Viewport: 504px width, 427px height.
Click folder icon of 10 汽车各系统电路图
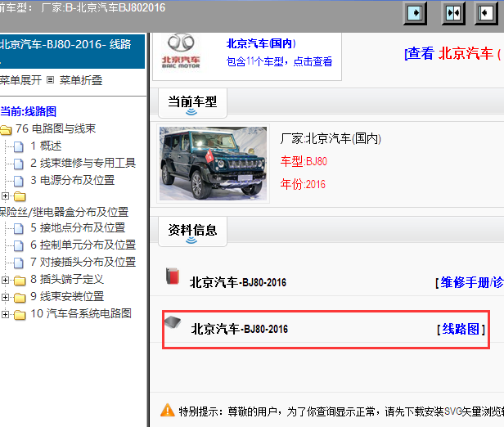click(x=20, y=315)
